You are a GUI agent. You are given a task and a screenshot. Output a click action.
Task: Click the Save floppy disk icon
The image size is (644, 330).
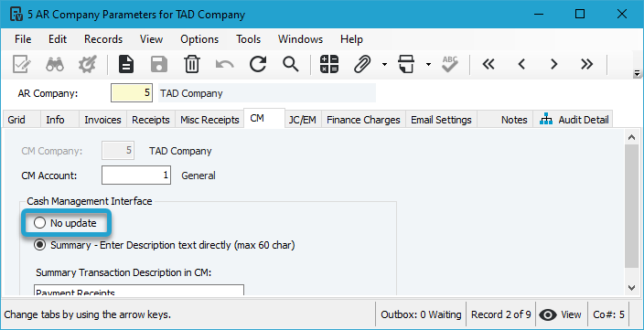tap(159, 64)
